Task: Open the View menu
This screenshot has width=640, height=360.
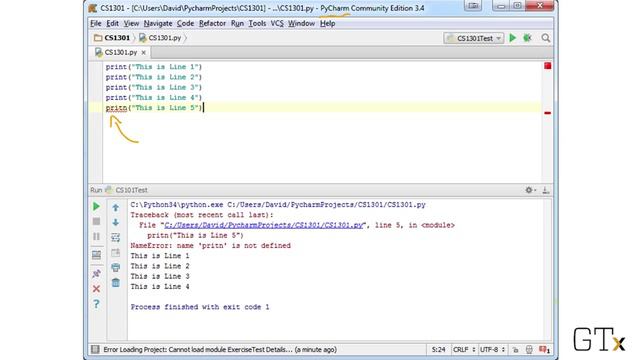Action: [x=131, y=23]
